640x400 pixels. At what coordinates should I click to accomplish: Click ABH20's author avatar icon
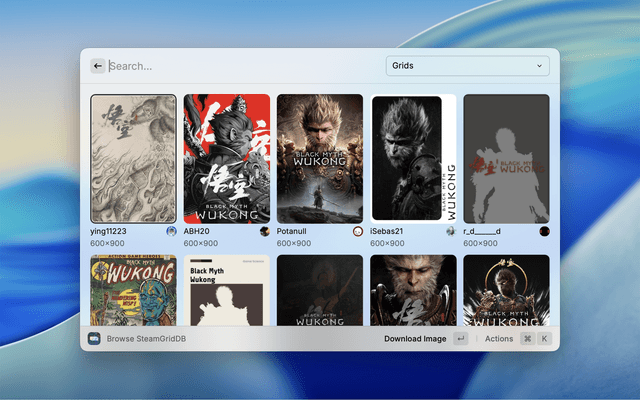coord(265,231)
